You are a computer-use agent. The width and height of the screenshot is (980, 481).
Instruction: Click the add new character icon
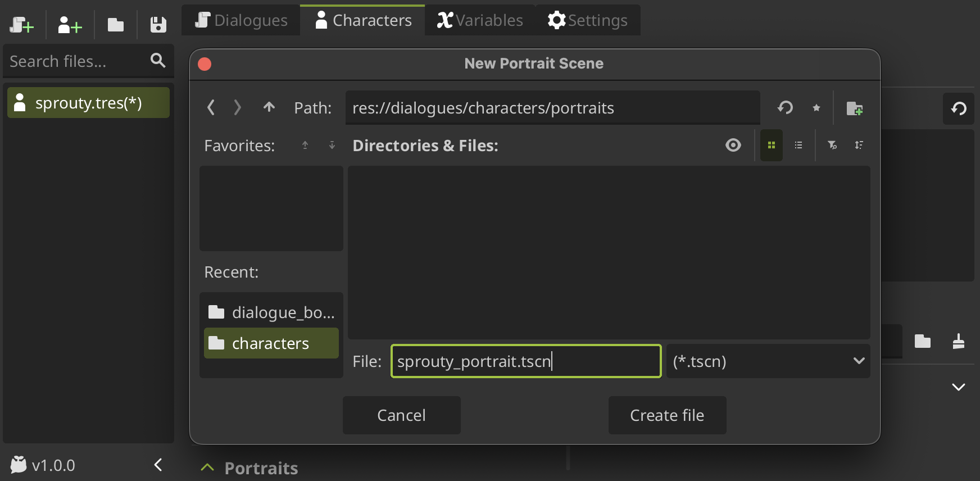coord(70,25)
